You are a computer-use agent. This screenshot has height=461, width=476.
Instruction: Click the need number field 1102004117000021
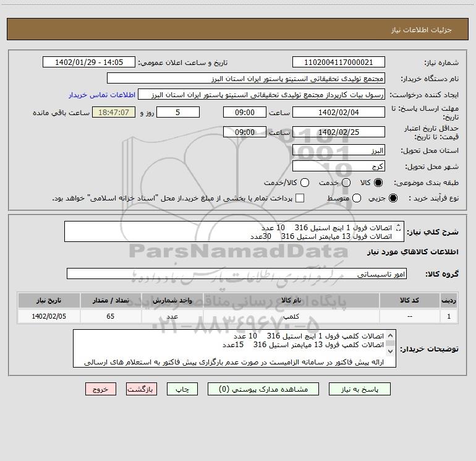click(x=339, y=62)
